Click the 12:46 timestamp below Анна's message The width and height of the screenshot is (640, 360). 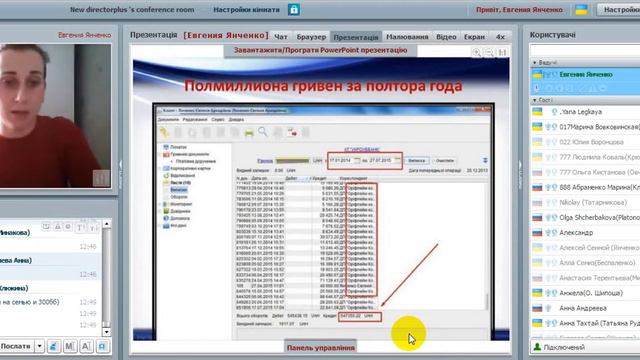tap(88, 274)
